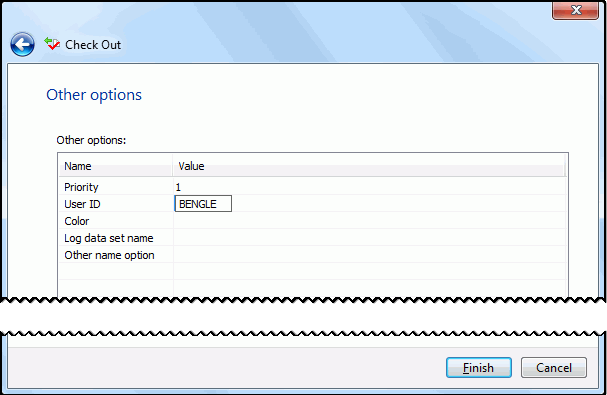The height and width of the screenshot is (395, 607).
Task: Click the Log data set name value cell
Action: point(370,238)
